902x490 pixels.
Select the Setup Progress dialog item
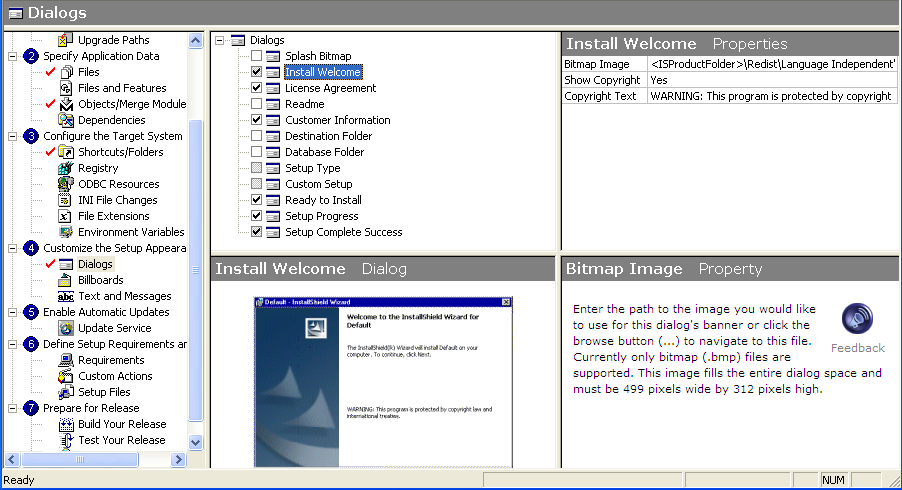[x=322, y=216]
